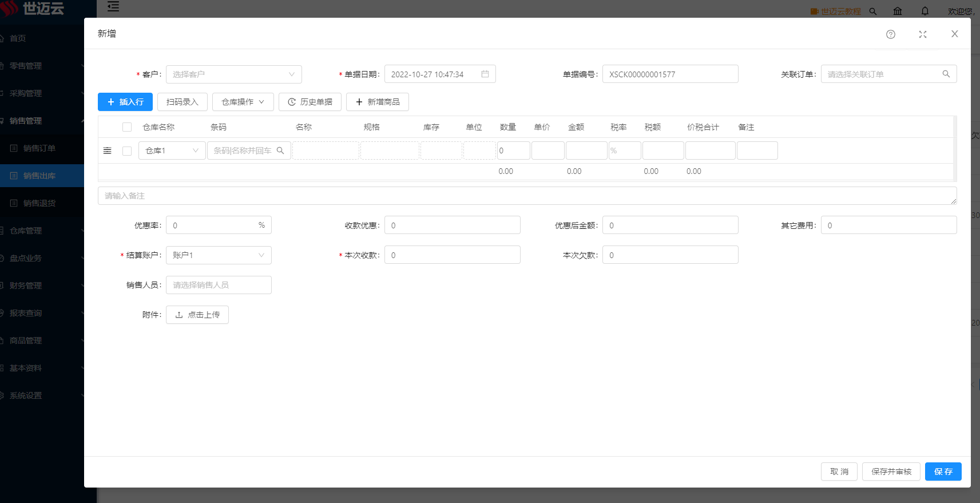
Task: Click the 优惠后金额 input field
Action: (670, 225)
